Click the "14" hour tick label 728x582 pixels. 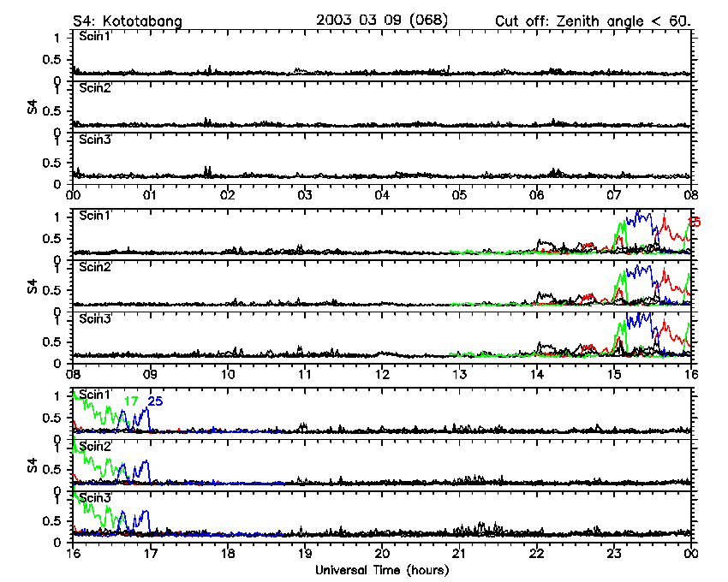[x=537, y=375]
